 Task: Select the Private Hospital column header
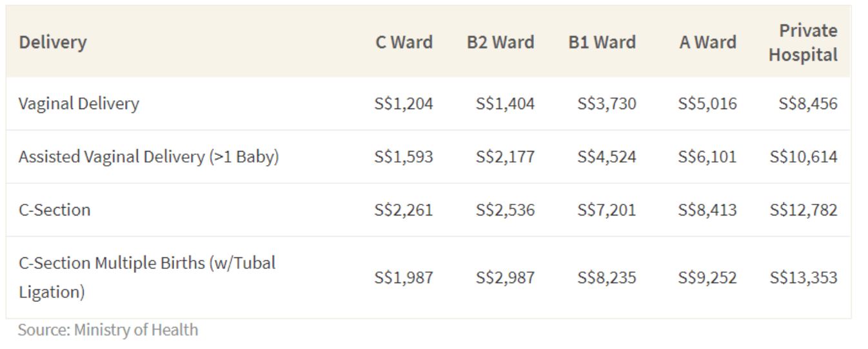coord(803,43)
